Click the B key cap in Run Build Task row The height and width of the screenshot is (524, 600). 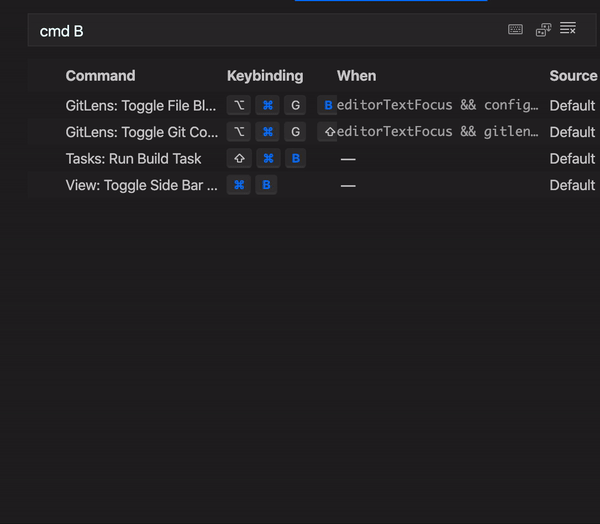tap(295, 158)
